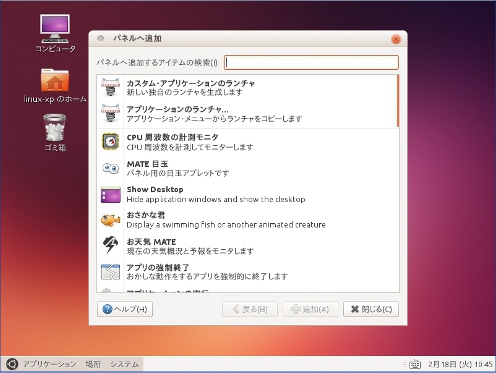496x373 pixels.
Task: Select the アプリの強制終了 row text
Action: click(x=158, y=267)
